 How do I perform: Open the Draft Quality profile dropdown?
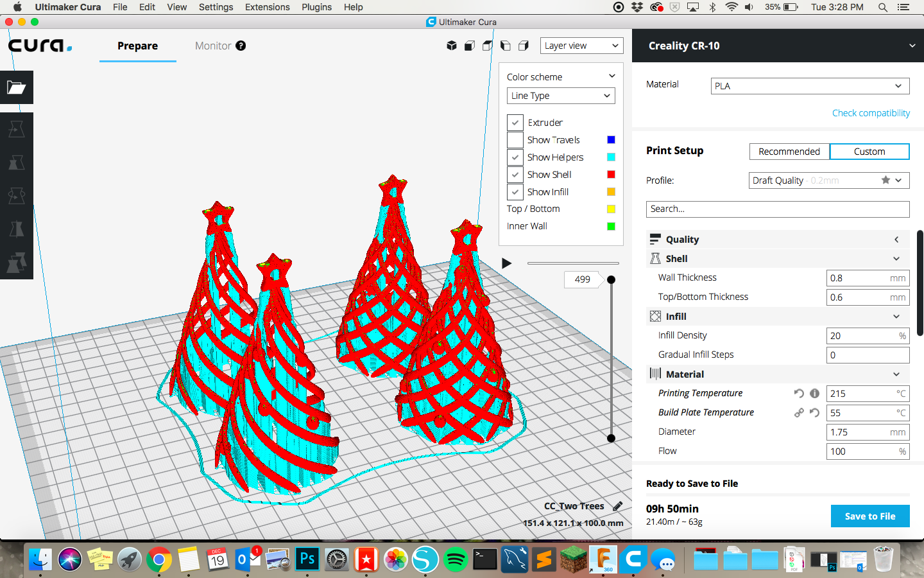click(829, 180)
